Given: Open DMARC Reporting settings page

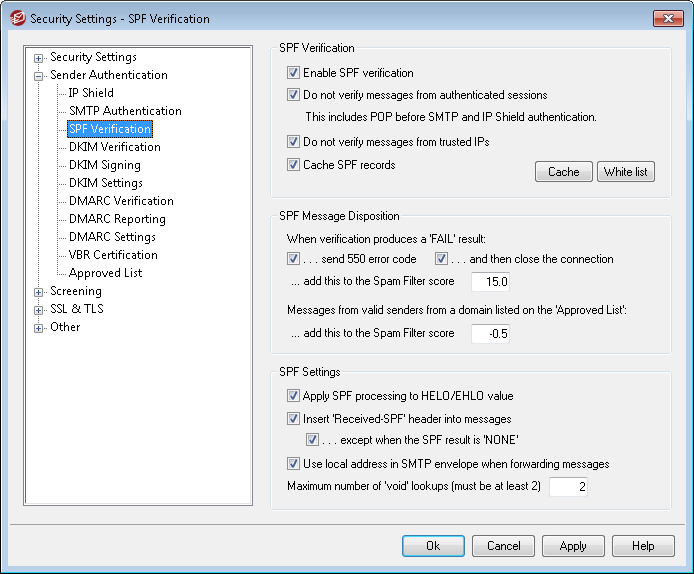Looking at the screenshot, I should (x=117, y=219).
